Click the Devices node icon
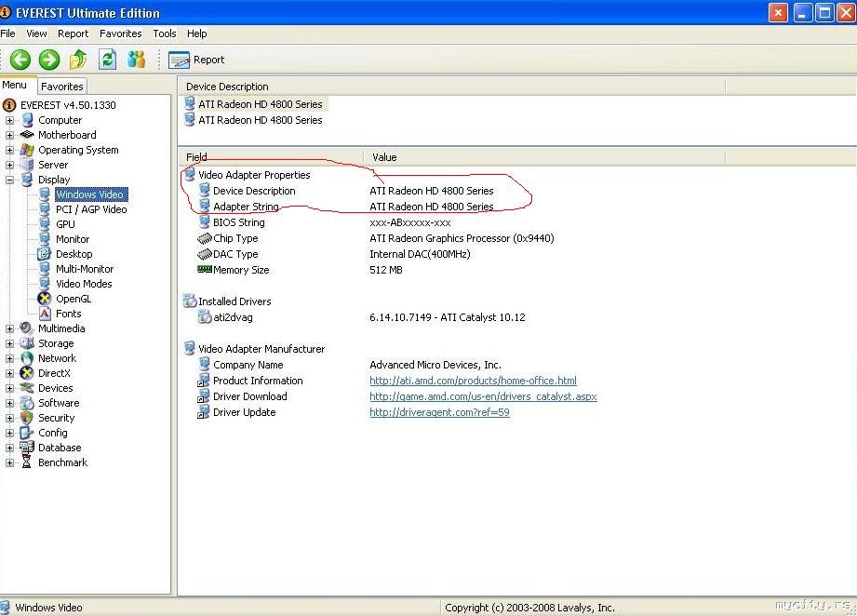 click(27, 387)
